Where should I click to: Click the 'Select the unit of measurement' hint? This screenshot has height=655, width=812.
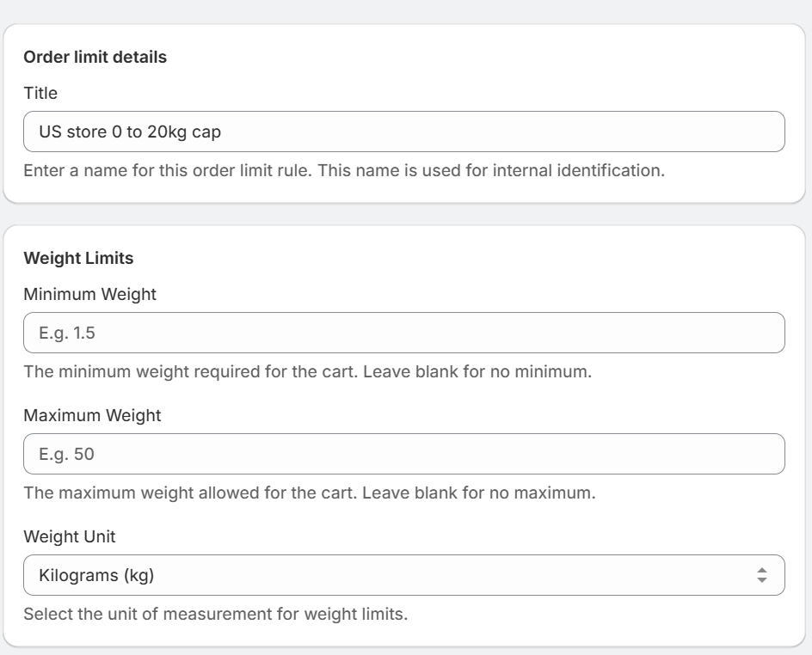(215, 615)
